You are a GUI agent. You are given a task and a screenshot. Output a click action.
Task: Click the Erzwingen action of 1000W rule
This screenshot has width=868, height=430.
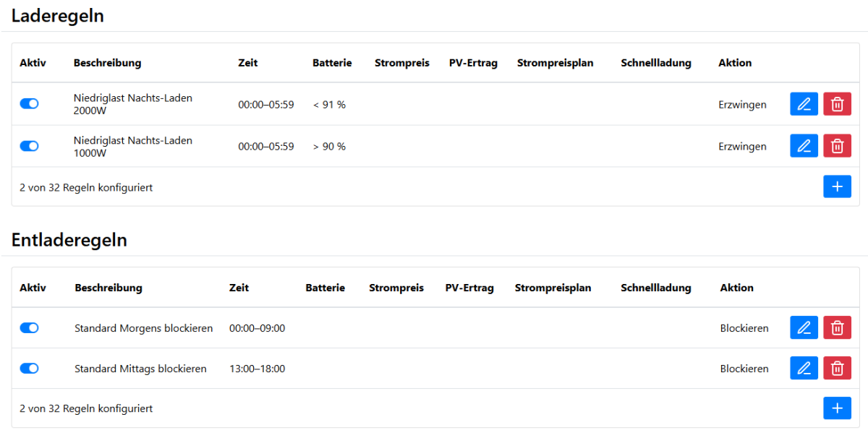tap(742, 147)
